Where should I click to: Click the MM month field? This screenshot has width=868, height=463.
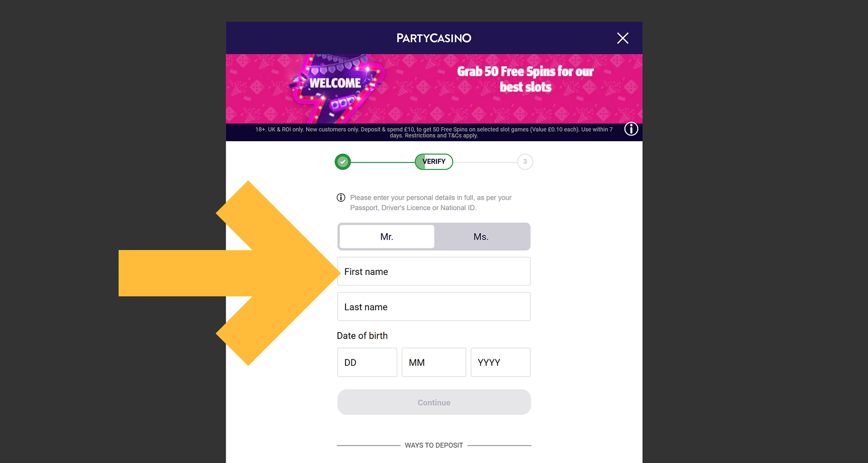[x=434, y=362]
